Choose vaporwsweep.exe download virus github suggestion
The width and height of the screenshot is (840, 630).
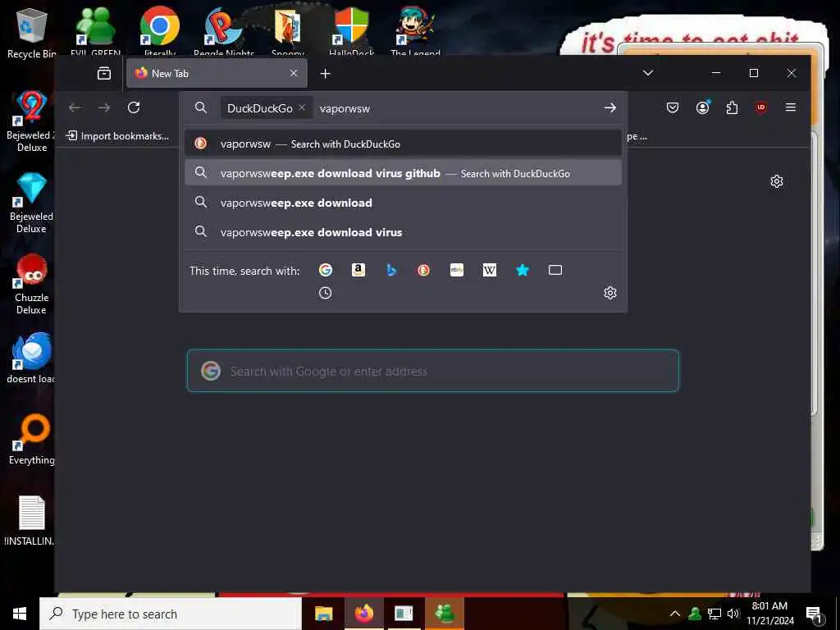tap(403, 173)
